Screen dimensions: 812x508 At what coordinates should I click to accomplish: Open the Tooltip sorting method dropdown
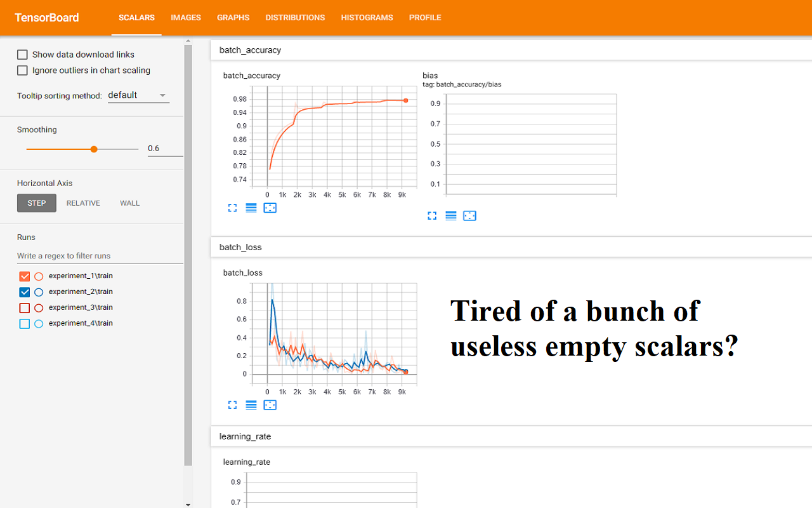point(138,95)
